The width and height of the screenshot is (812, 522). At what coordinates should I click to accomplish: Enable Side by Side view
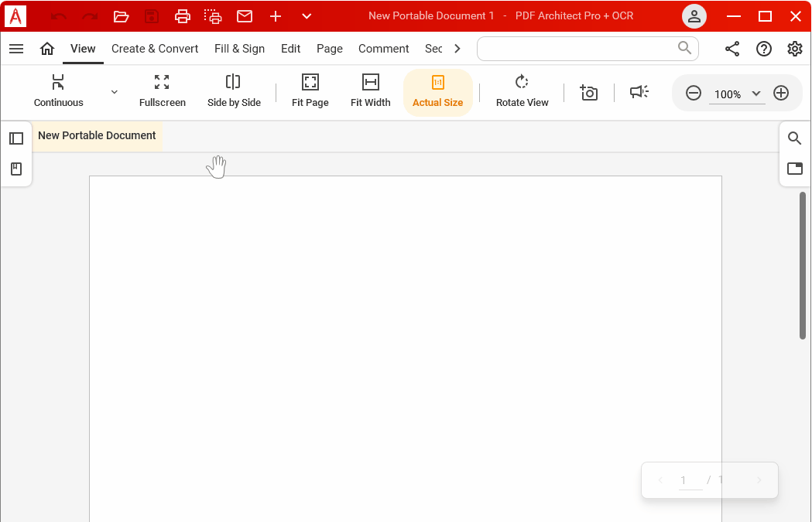click(x=234, y=91)
